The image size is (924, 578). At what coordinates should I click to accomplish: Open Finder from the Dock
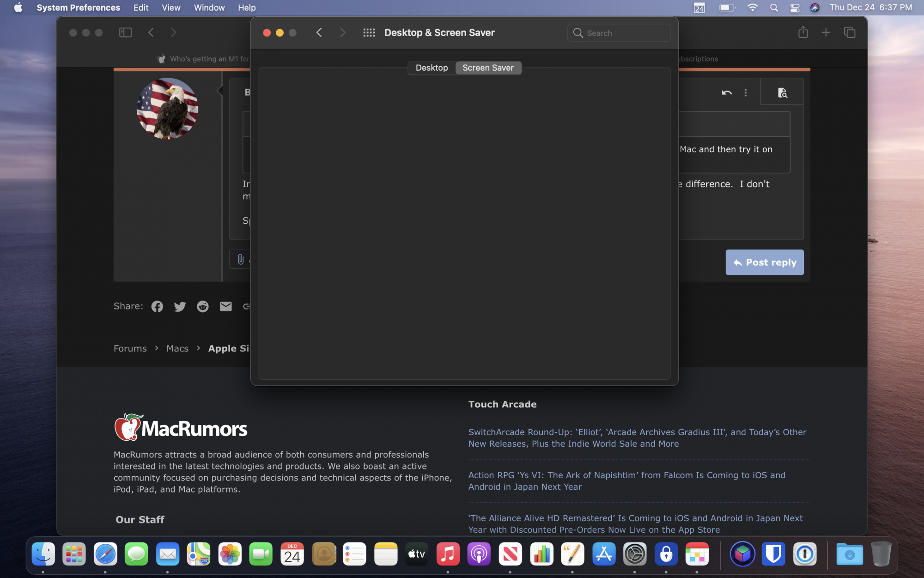coord(43,553)
